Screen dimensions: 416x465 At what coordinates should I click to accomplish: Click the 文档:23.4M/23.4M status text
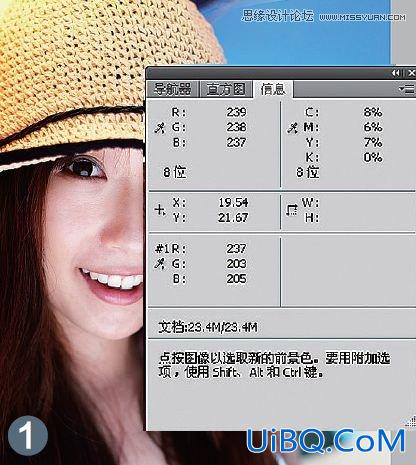coord(208,327)
